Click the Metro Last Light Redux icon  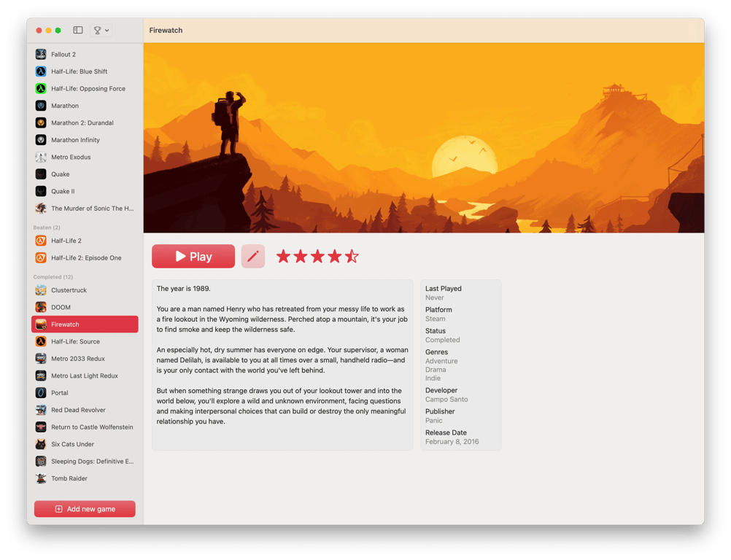point(41,376)
